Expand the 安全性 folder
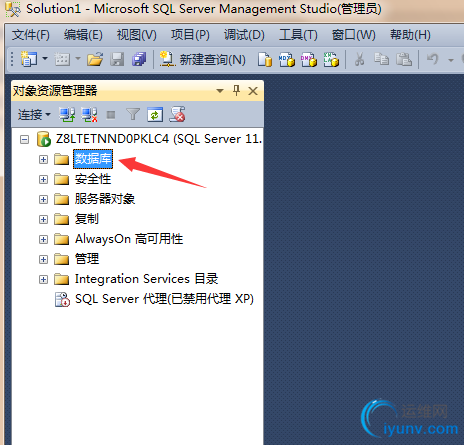The width and height of the screenshot is (464, 445). pyautogui.click(x=43, y=179)
